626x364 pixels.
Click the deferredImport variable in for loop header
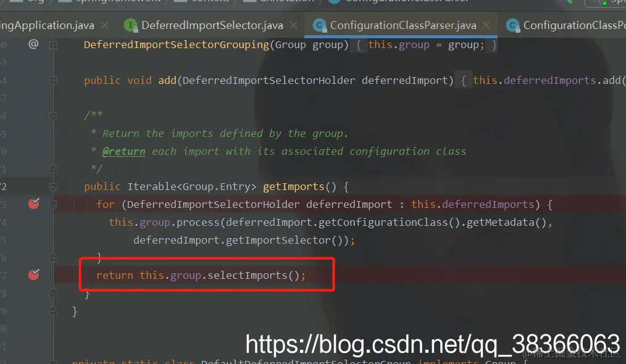(x=349, y=205)
